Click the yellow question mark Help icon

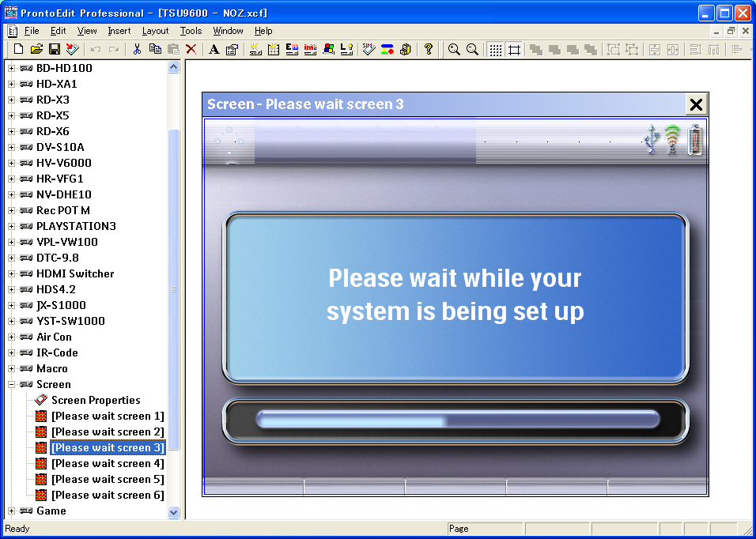pyautogui.click(x=428, y=49)
